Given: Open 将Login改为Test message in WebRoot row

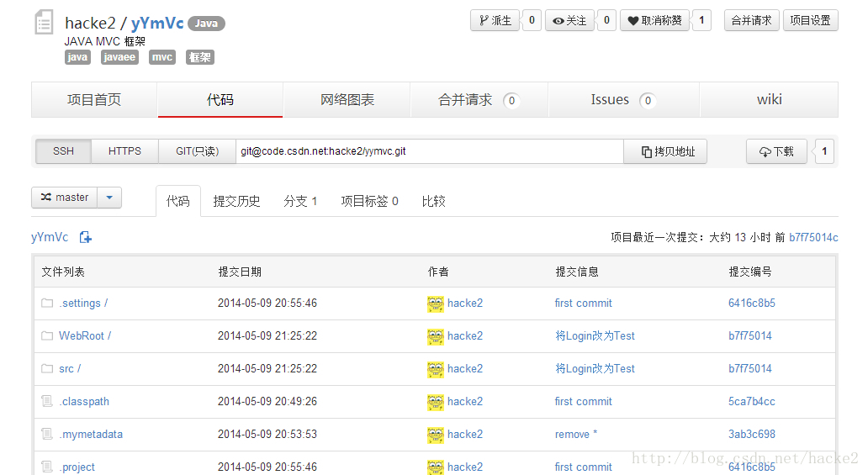Looking at the screenshot, I should coord(595,336).
